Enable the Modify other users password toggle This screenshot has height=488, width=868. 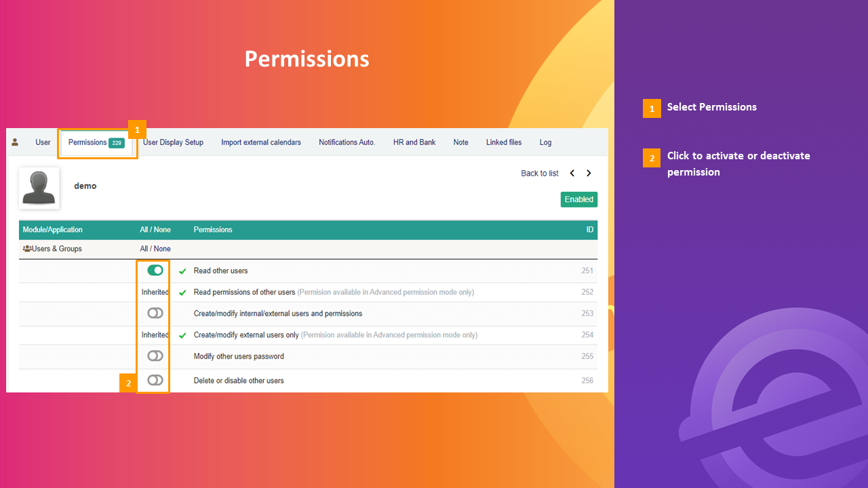point(154,355)
